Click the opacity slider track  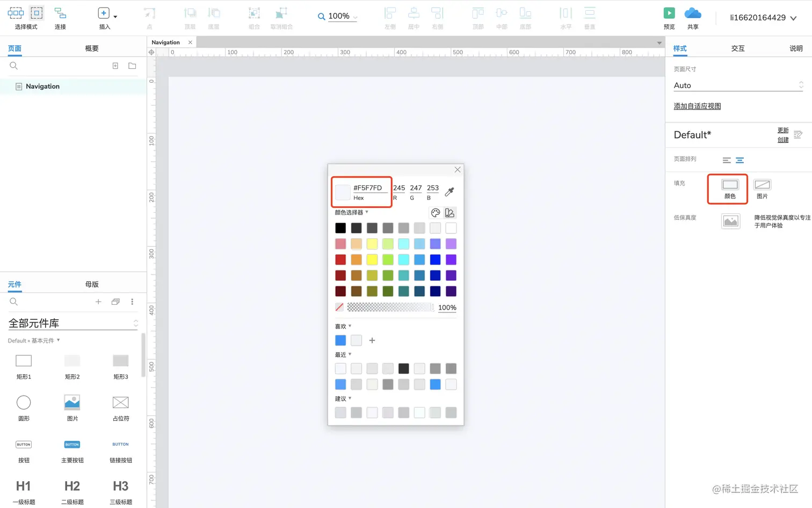390,307
